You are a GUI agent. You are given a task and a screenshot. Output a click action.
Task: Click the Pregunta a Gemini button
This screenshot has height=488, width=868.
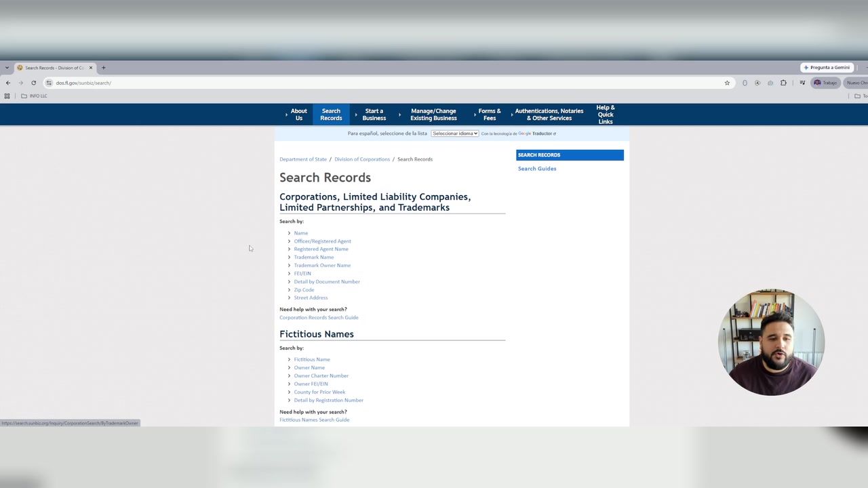(x=827, y=68)
